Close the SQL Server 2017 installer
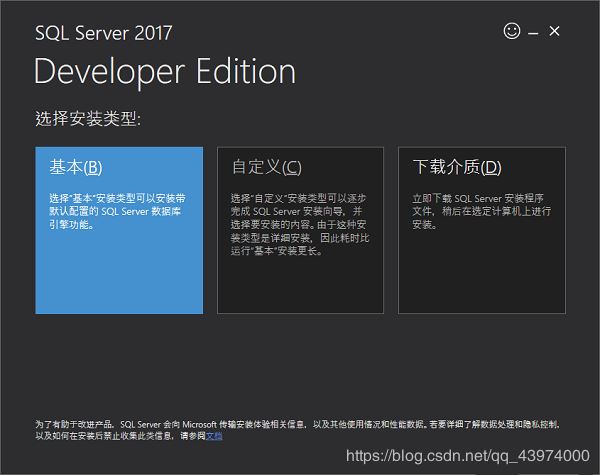This screenshot has width=600, height=475. tap(554, 31)
